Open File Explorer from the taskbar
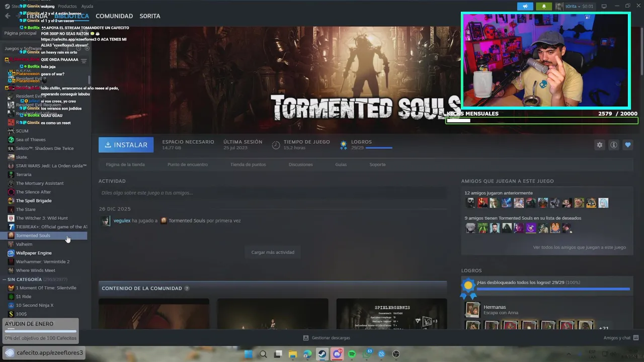 click(293, 354)
